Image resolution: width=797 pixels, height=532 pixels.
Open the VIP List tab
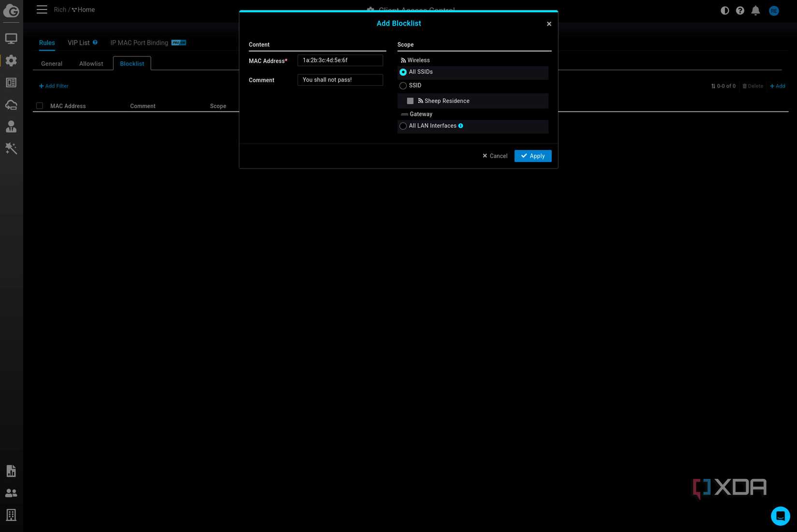[x=78, y=42]
